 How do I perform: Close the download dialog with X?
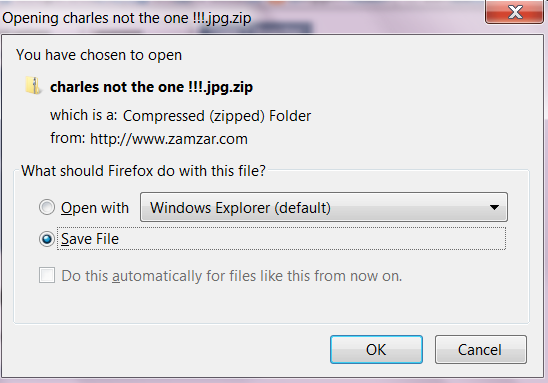(x=514, y=12)
